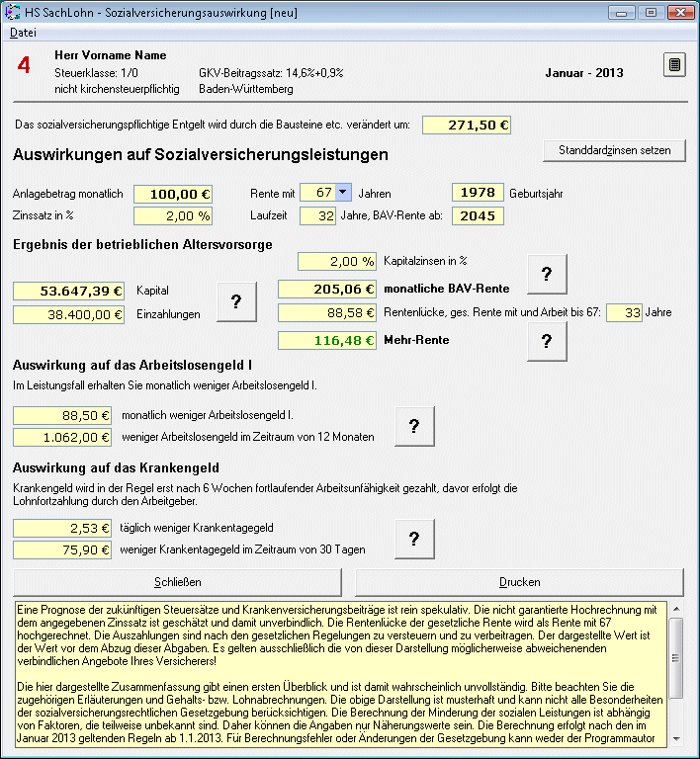
Task: Click the Geburtsjahr 1978 field
Action: click(x=478, y=194)
